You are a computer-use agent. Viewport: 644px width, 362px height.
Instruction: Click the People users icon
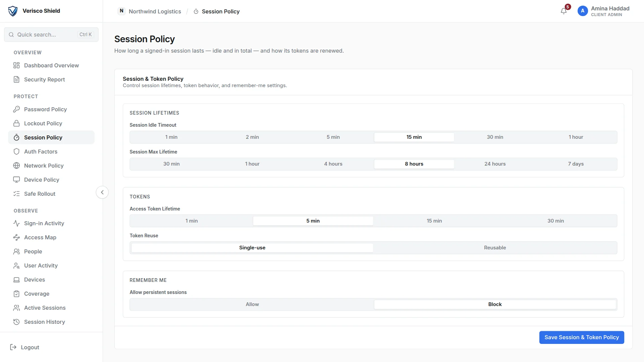coord(16,251)
